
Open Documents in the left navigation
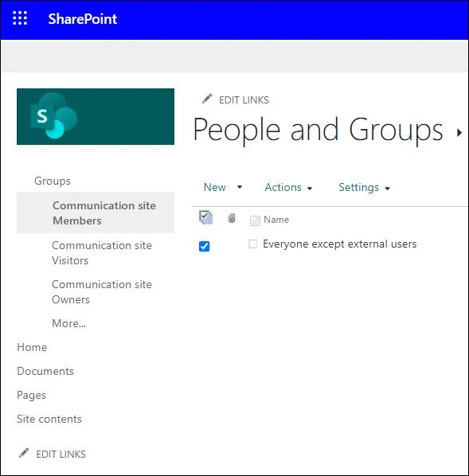click(45, 371)
